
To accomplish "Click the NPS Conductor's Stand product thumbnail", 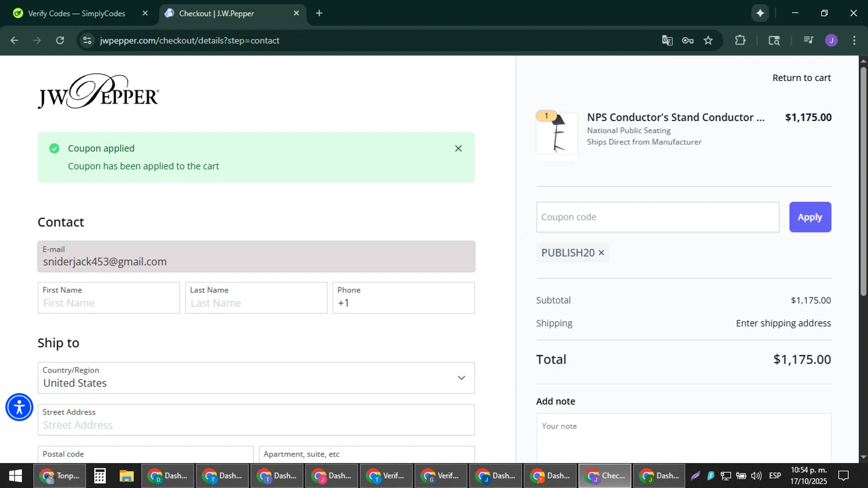I will click(x=557, y=134).
